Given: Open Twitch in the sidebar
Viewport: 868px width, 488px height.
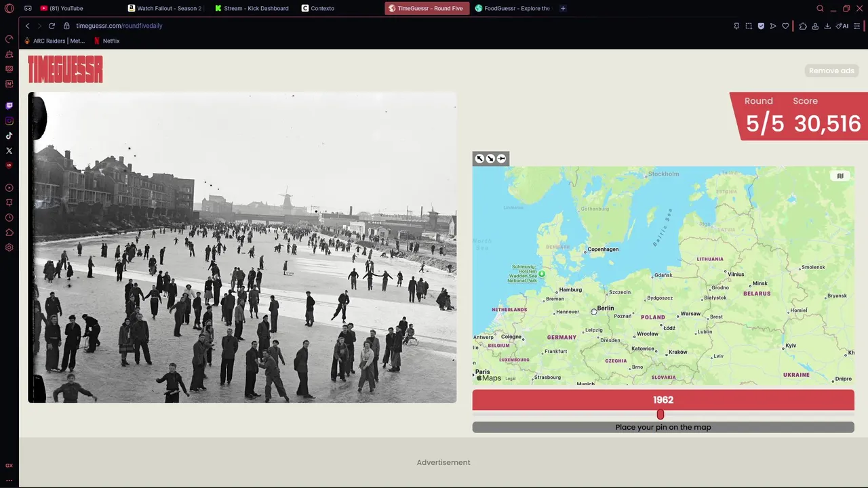Looking at the screenshot, I should tap(9, 106).
